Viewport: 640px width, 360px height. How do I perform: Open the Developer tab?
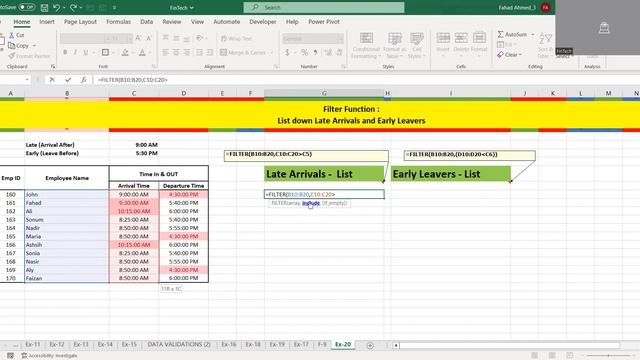pyautogui.click(x=262, y=22)
